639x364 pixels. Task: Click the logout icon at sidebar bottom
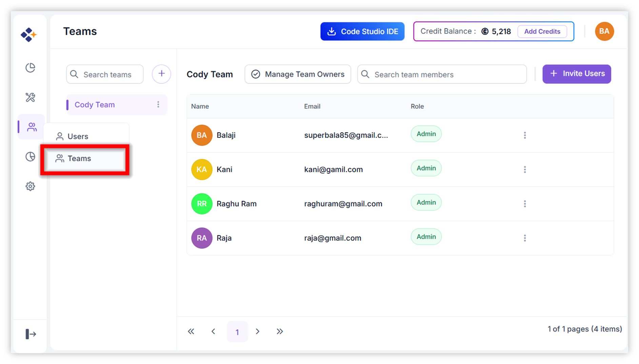[x=31, y=334]
